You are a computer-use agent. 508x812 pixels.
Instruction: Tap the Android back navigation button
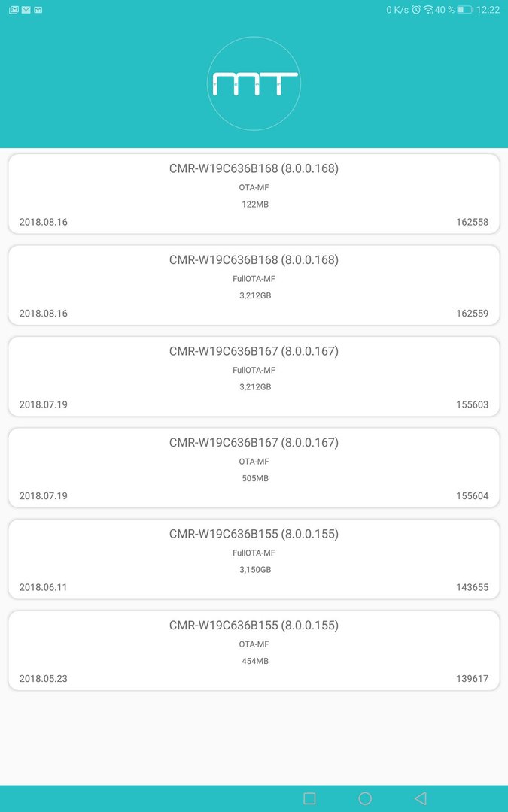tap(421, 798)
